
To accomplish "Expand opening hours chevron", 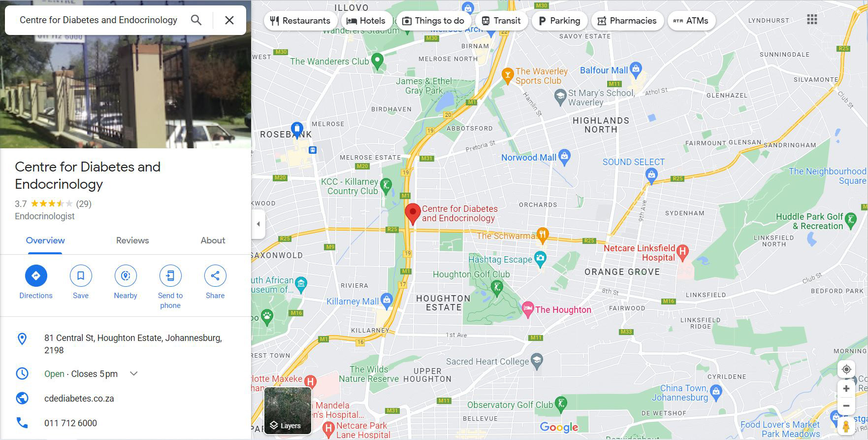I will pyautogui.click(x=133, y=373).
